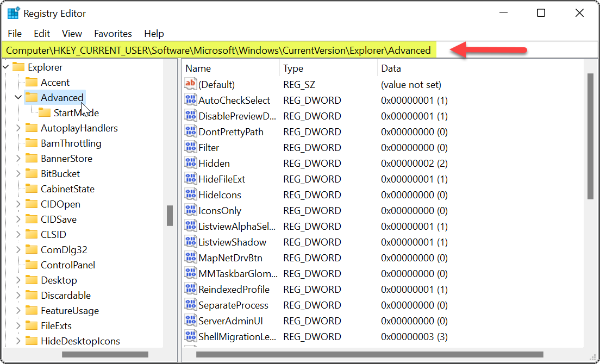Expand the CIDSave key
Image resolution: width=600 pixels, height=364 pixels.
18,219
